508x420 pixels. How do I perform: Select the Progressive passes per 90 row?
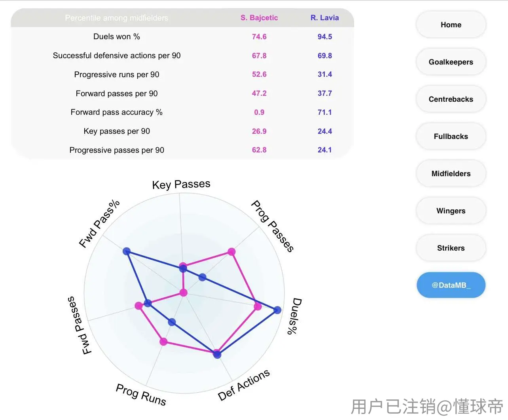pyautogui.click(x=182, y=150)
